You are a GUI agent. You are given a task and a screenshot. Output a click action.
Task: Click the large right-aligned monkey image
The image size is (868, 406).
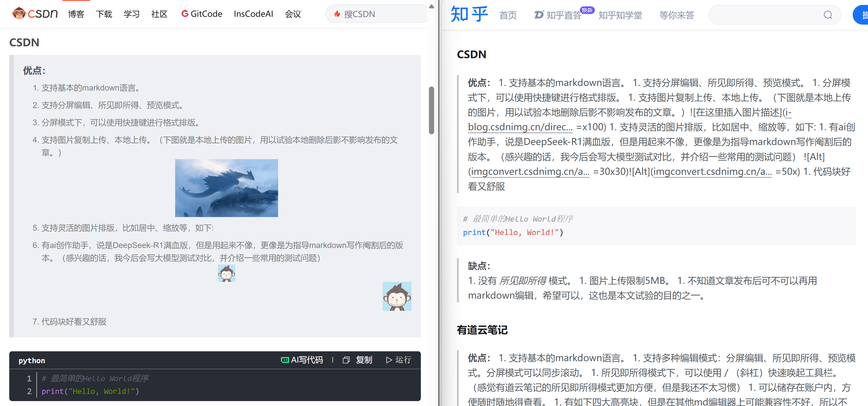click(x=397, y=296)
